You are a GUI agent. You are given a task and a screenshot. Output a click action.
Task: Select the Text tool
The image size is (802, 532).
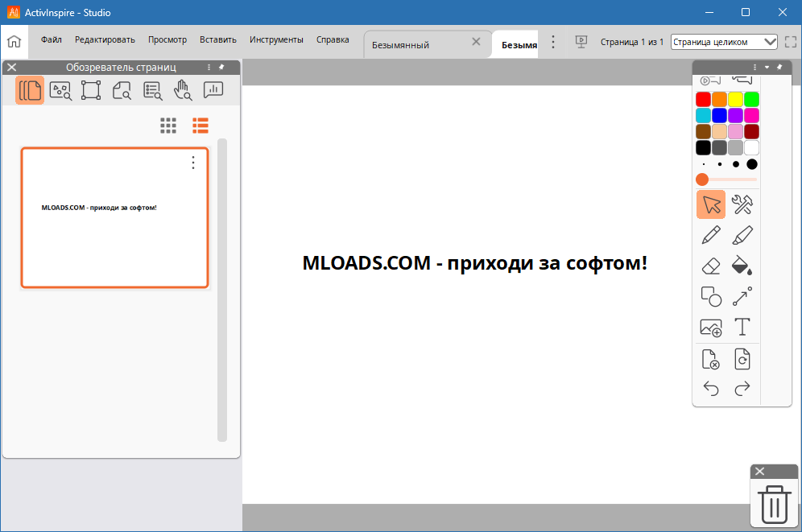742,327
